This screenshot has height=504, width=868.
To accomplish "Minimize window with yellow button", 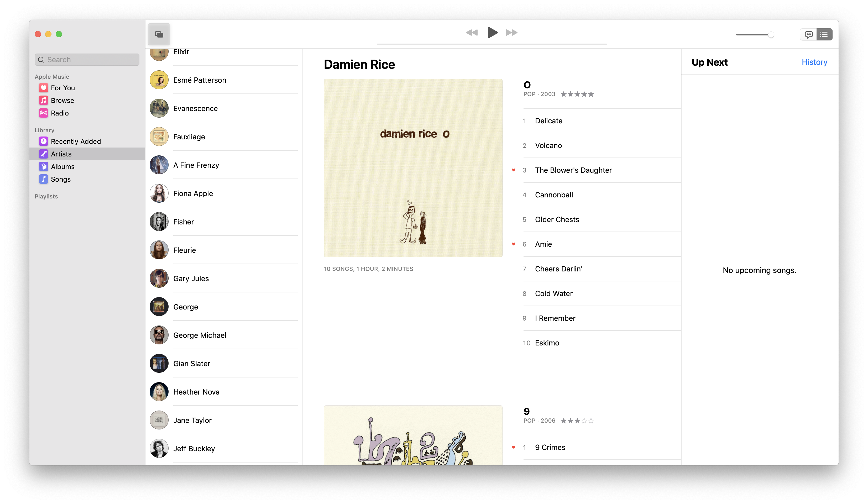I will [49, 34].
